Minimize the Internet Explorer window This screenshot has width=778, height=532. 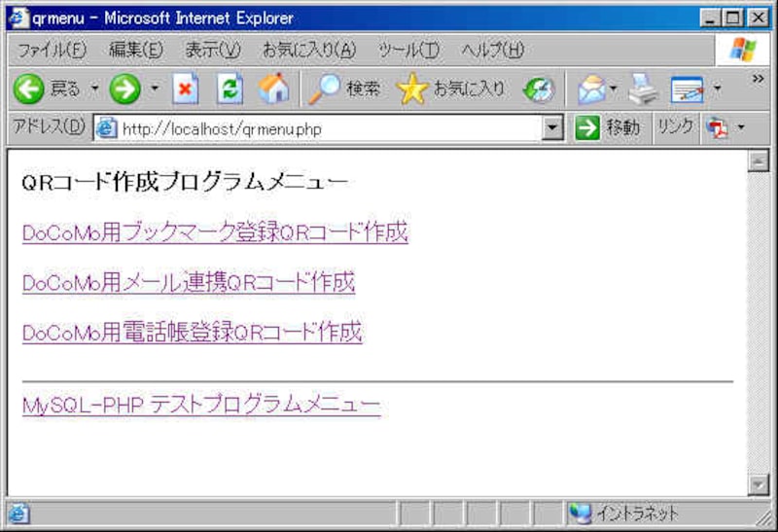coord(711,18)
